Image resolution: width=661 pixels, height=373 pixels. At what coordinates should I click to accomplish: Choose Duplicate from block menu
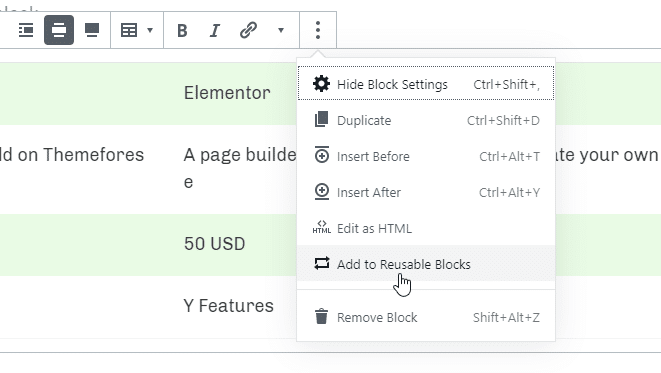426,121
